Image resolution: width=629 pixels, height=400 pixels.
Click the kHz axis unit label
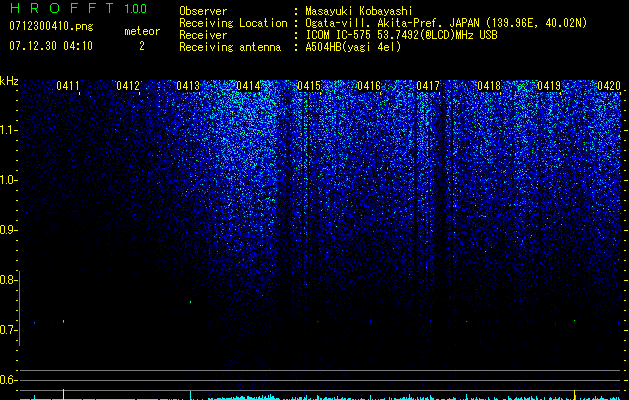(x=9, y=81)
